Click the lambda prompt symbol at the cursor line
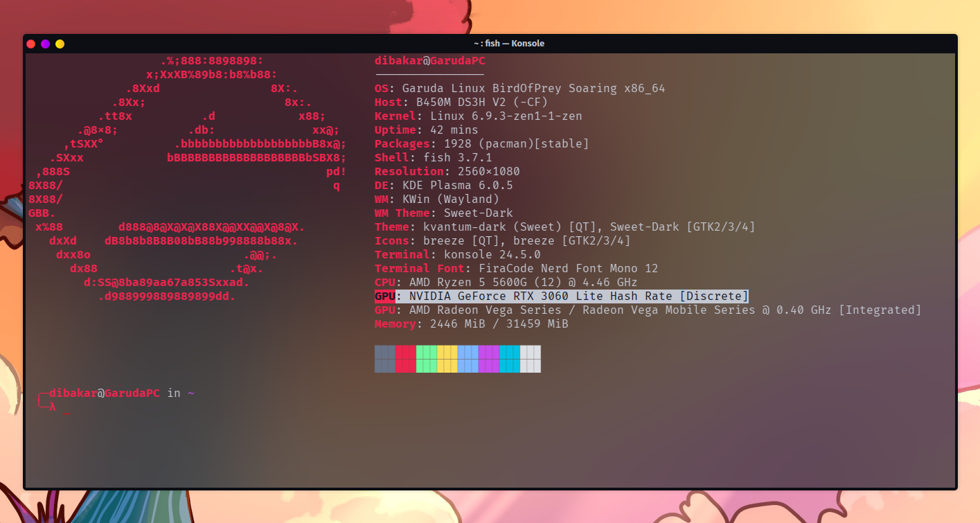 tap(53, 407)
